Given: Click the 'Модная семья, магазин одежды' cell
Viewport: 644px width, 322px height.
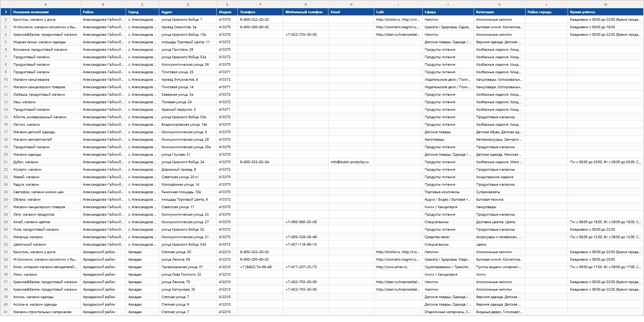Looking at the screenshot, I should [46, 42].
